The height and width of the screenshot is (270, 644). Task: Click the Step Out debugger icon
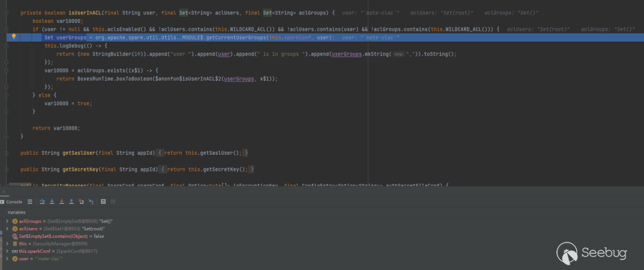click(x=72, y=202)
